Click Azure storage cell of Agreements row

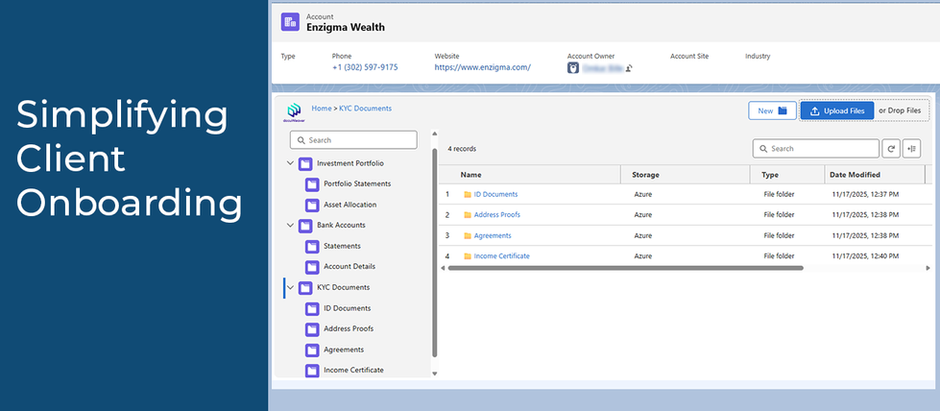tap(643, 236)
